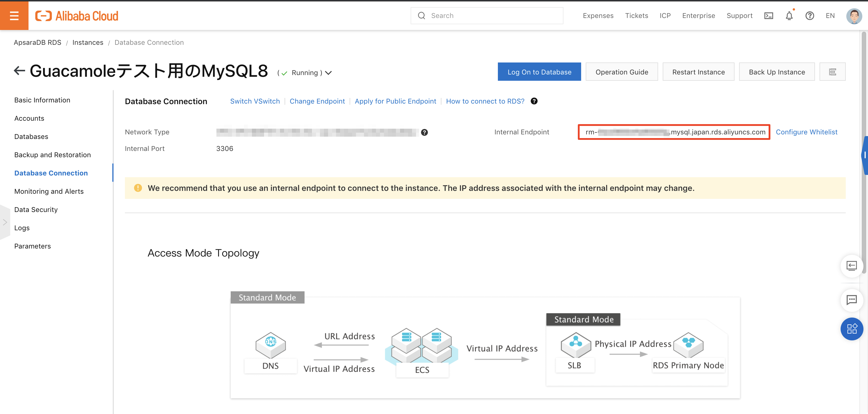Click the Back Up Instance button
868x414 pixels.
777,72
